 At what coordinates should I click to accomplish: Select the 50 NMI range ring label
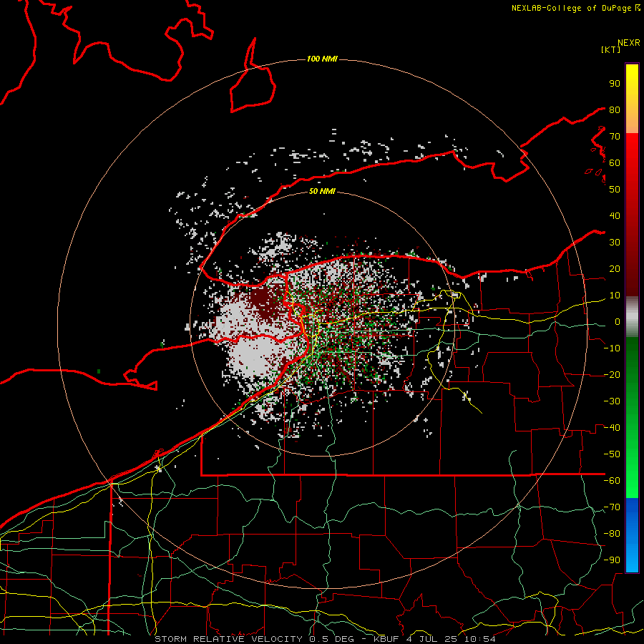pyautogui.click(x=322, y=191)
